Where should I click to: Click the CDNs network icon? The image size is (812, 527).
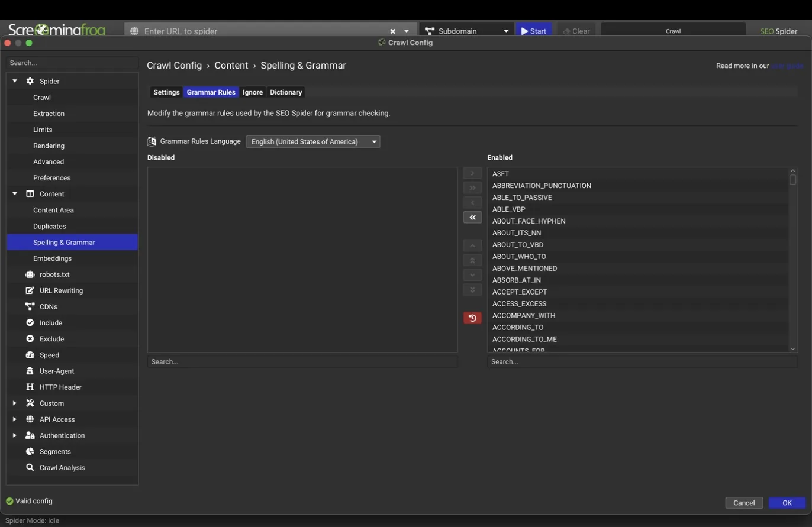[x=30, y=306]
